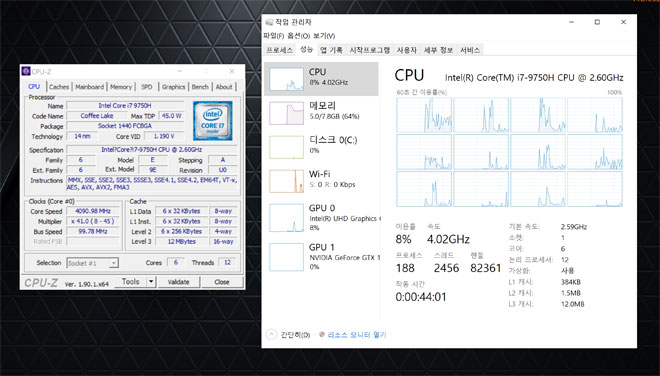This screenshot has height=376, width=660.
Task: Open the 리소스 모니터 열기 link
Action: click(357, 335)
